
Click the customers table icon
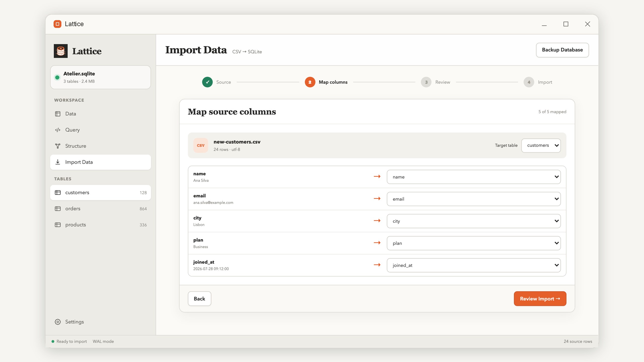58,193
